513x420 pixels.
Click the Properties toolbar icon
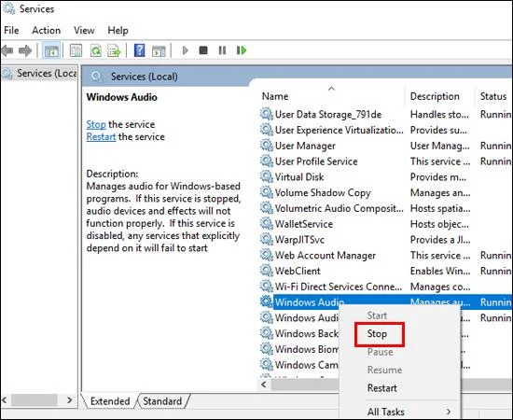tap(76, 50)
